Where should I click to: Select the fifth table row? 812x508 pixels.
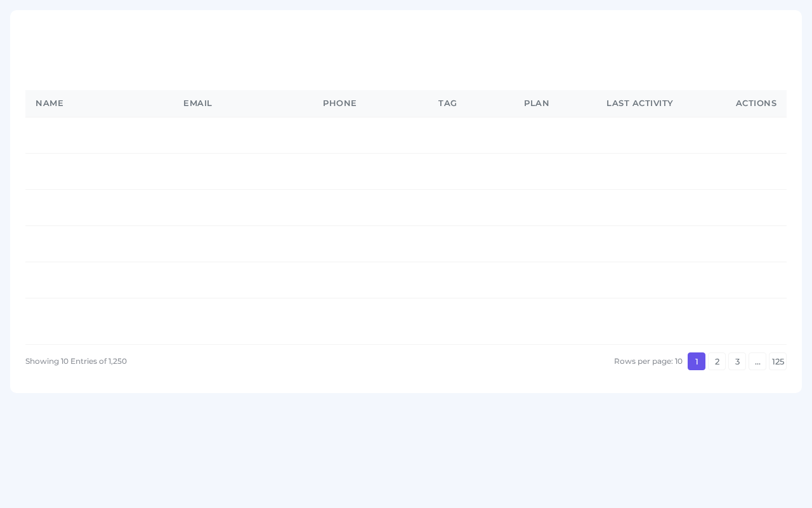click(406, 280)
